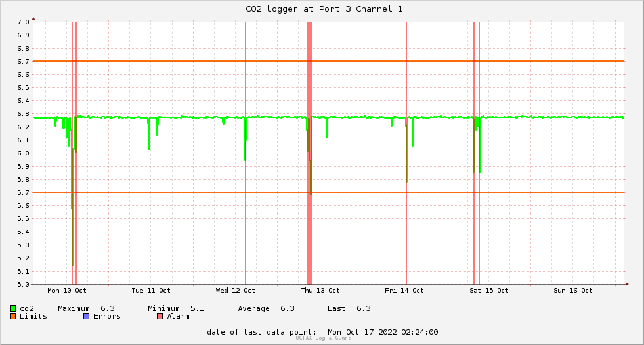Screen dimensions: 644x345
Task: Click the orange Limits legend swatch
Action: pos(12,316)
